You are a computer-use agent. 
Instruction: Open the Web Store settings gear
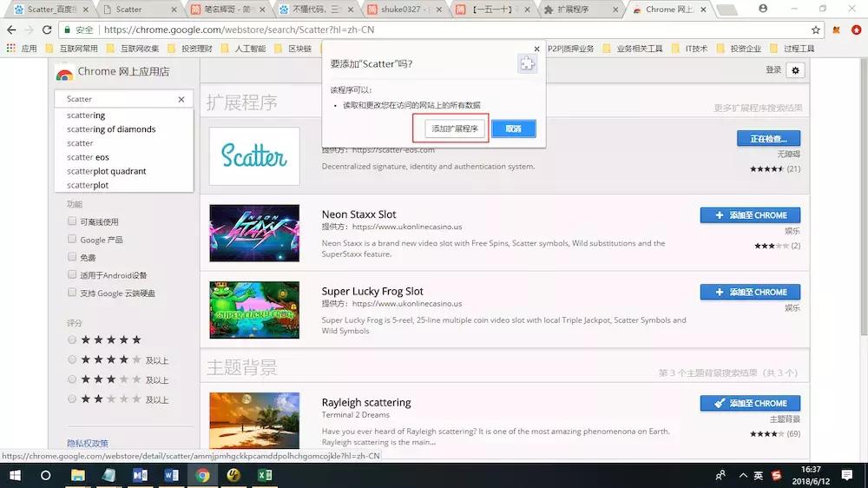[795, 70]
